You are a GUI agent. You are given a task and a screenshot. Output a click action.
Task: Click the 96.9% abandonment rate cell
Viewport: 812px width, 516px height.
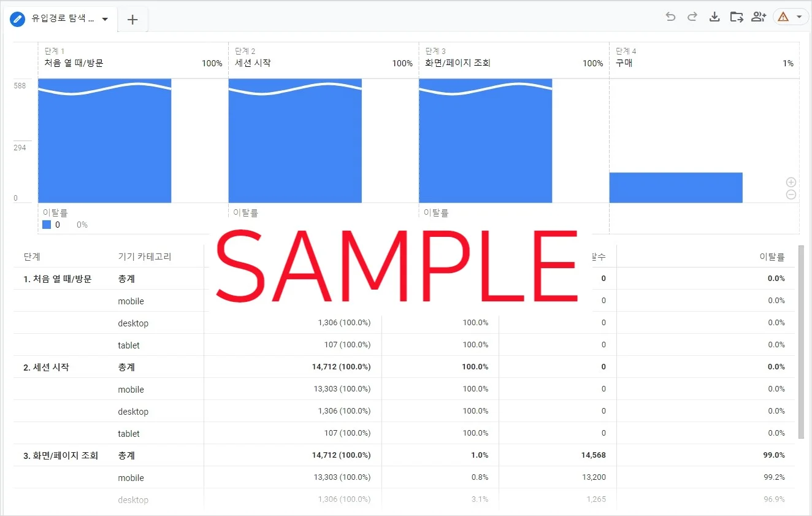pyautogui.click(x=774, y=499)
